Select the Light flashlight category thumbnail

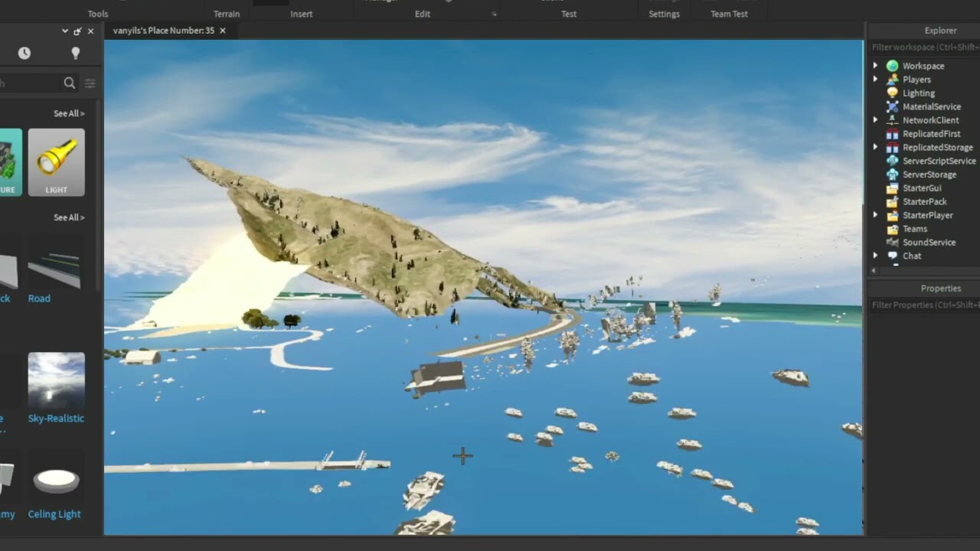pos(57,162)
